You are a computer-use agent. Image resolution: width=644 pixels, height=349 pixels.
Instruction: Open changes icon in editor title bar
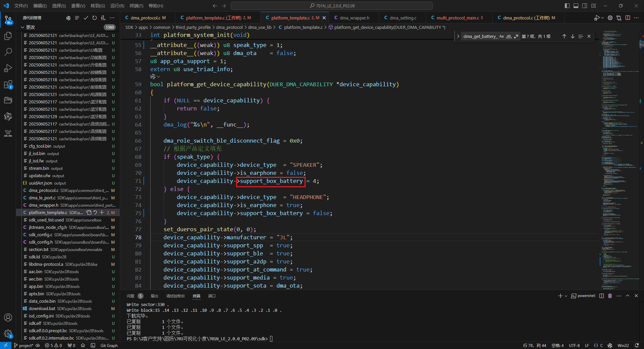pyautogui.click(x=619, y=18)
